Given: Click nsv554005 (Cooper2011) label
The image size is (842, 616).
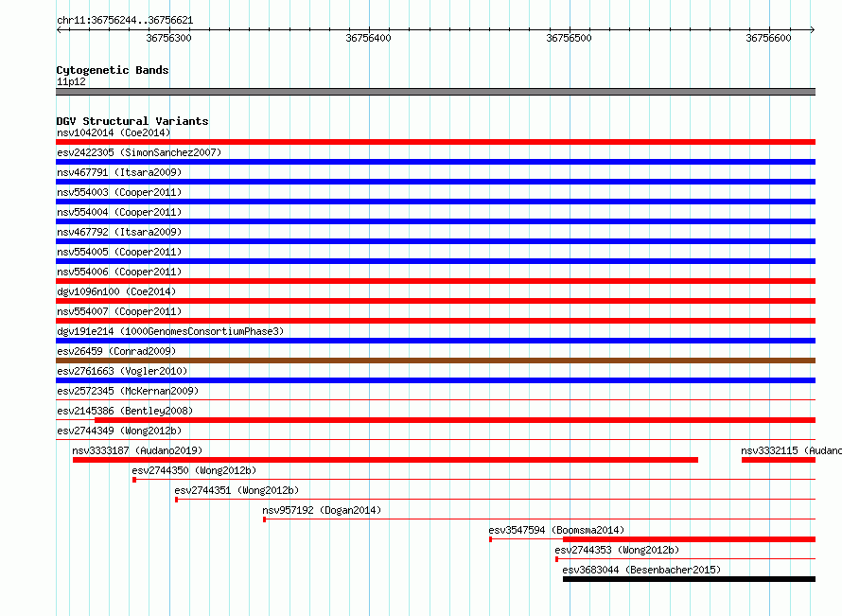Looking at the screenshot, I should click(119, 252).
